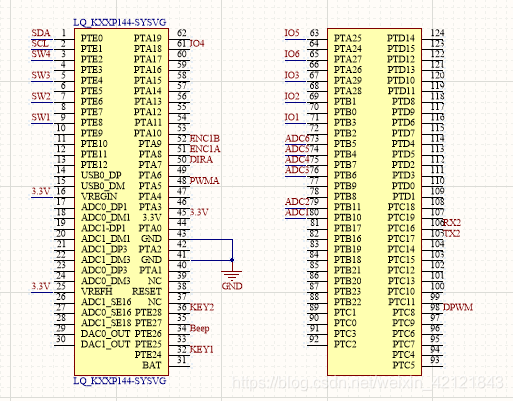Click the PTB11 pin name
Screen dimensions: 513x401
(348, 207)
